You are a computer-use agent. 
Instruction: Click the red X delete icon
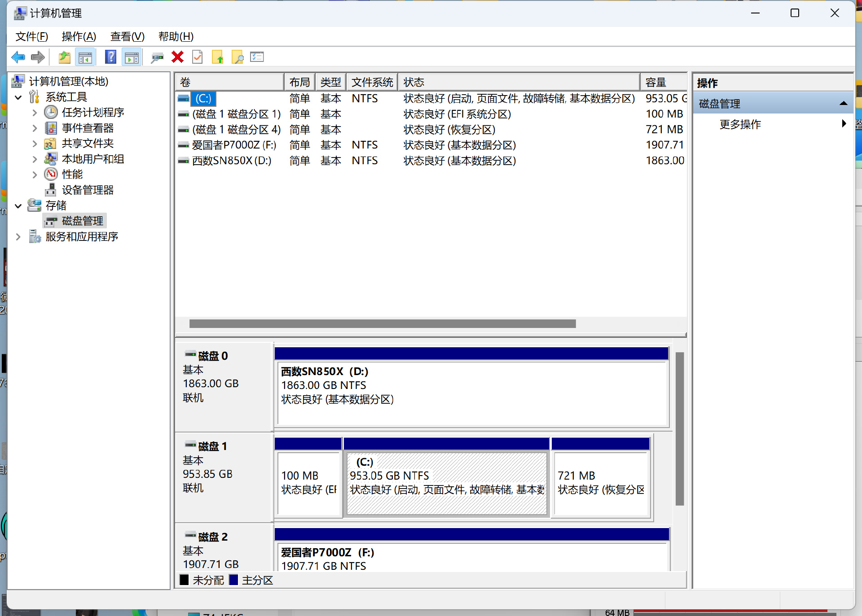click(x=177, y=57)
